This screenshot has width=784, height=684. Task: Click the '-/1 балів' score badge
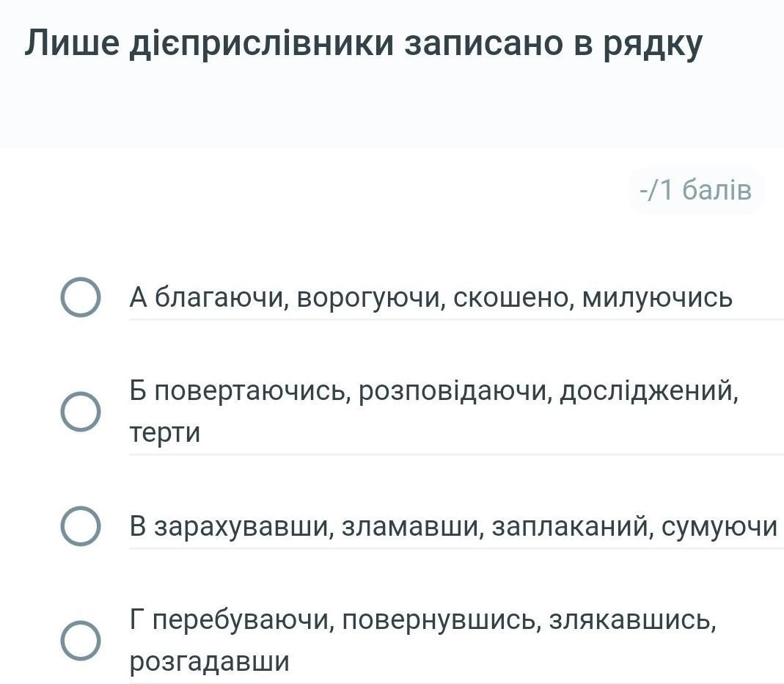(x=695, y=191)
